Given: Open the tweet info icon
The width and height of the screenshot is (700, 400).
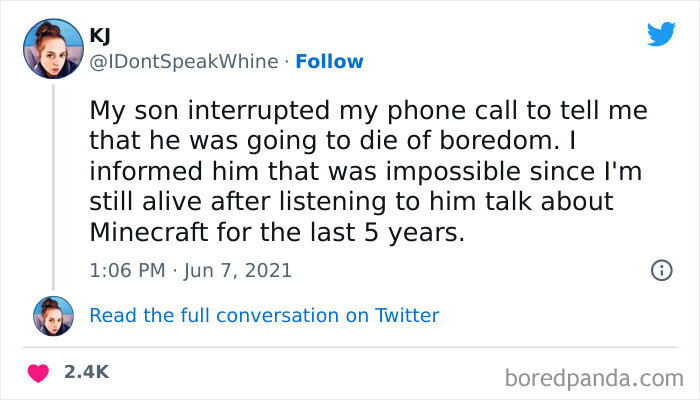Looking at the screenshot, I should pos(660,270).
